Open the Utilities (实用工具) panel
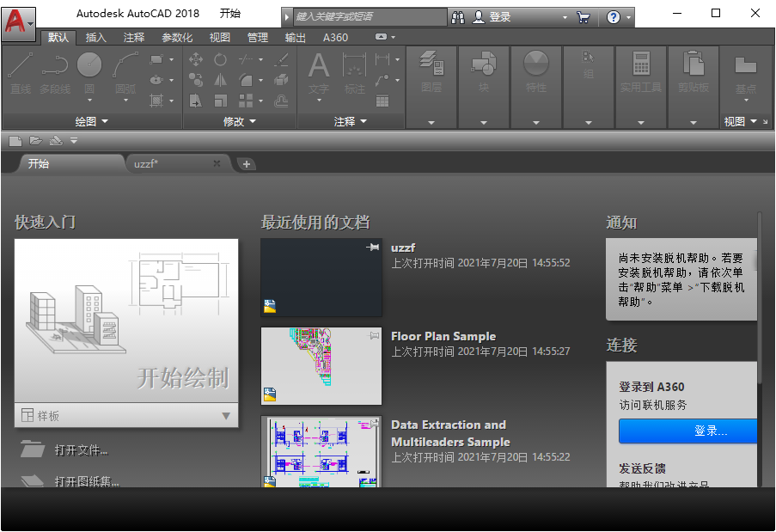 click(x=641, y=87)
